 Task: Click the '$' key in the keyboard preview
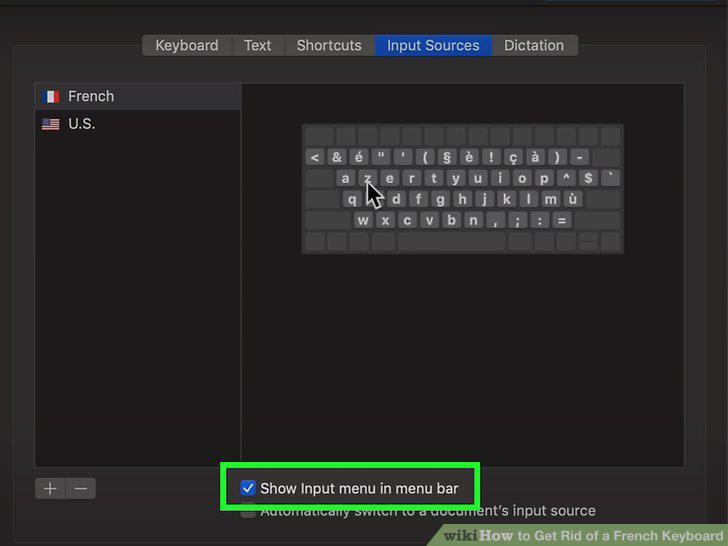point(588,178)
